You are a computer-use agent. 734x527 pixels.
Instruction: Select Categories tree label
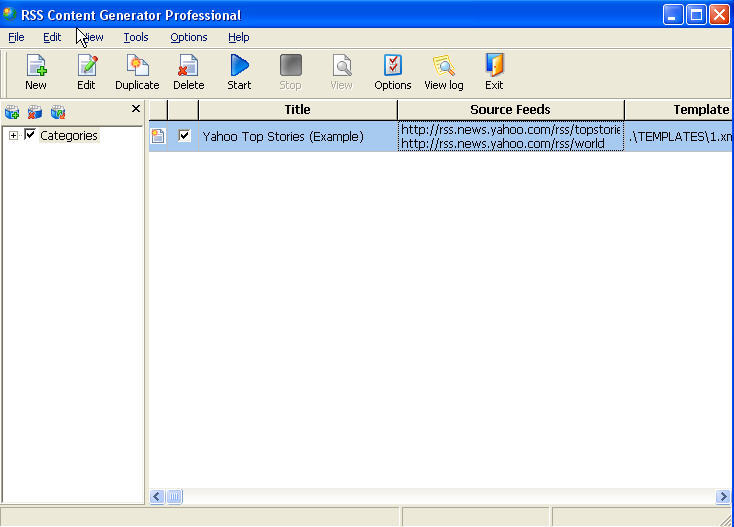click(x=69, y=135)
